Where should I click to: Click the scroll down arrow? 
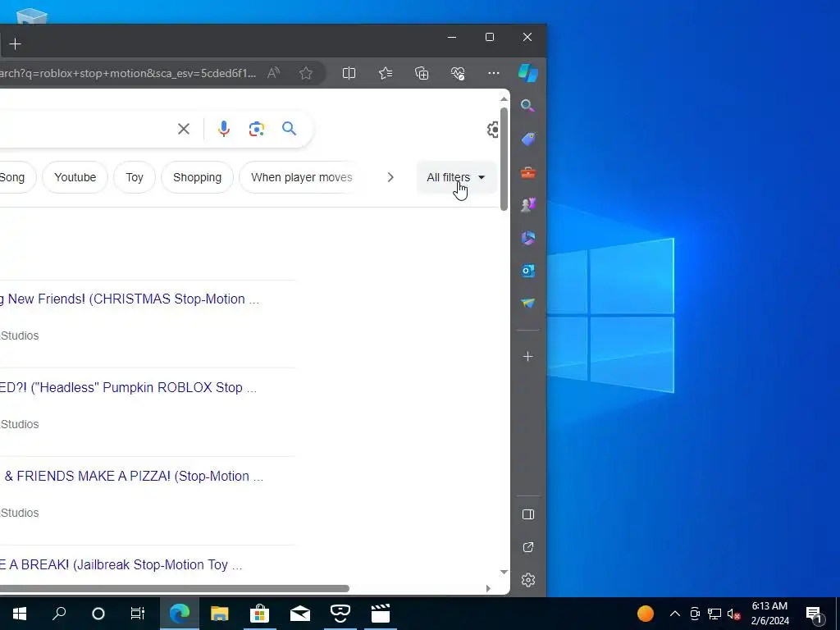coord(504,572)
